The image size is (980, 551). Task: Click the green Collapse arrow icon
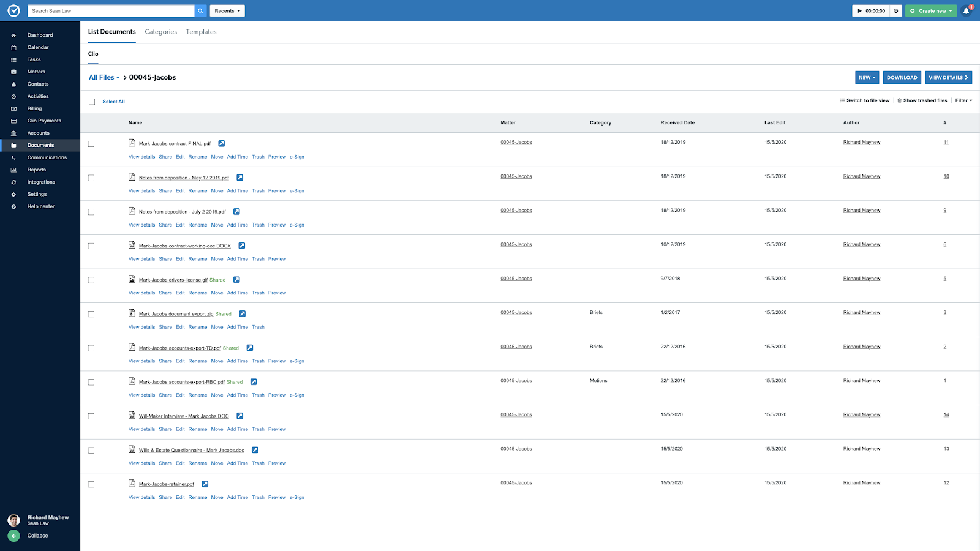point(13,536)
